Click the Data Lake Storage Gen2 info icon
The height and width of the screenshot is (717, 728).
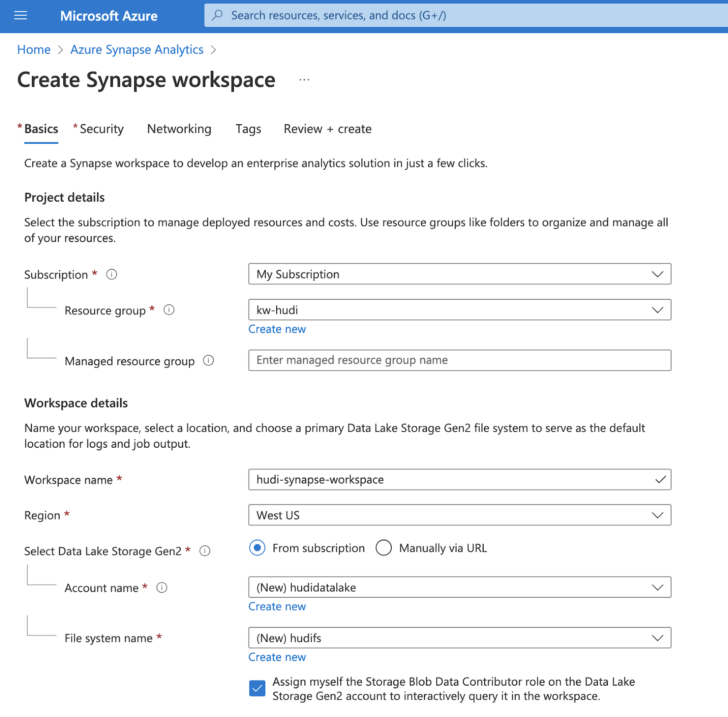(205, 551)
